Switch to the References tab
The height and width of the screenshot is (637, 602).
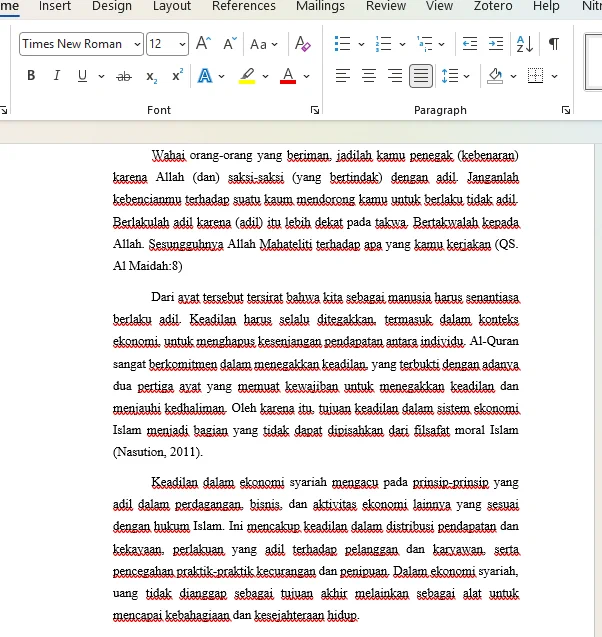pyautogui.click(x=244, y=6)
